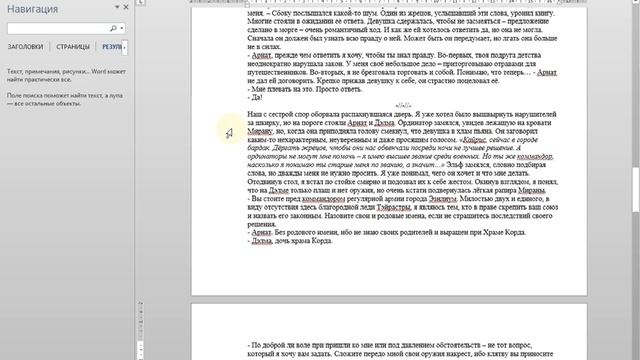
Task: Switch to the СТРАНИЦЫ tab
Action: (73, 47)
